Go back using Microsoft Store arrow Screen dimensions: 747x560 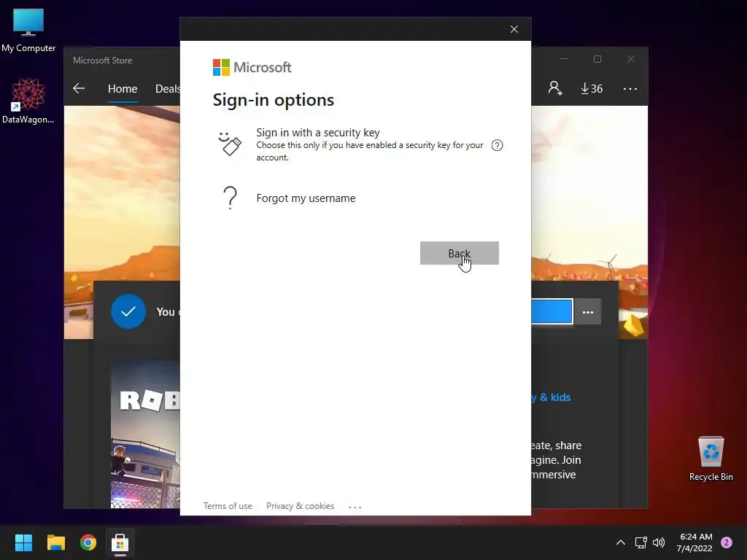[79, 88]
